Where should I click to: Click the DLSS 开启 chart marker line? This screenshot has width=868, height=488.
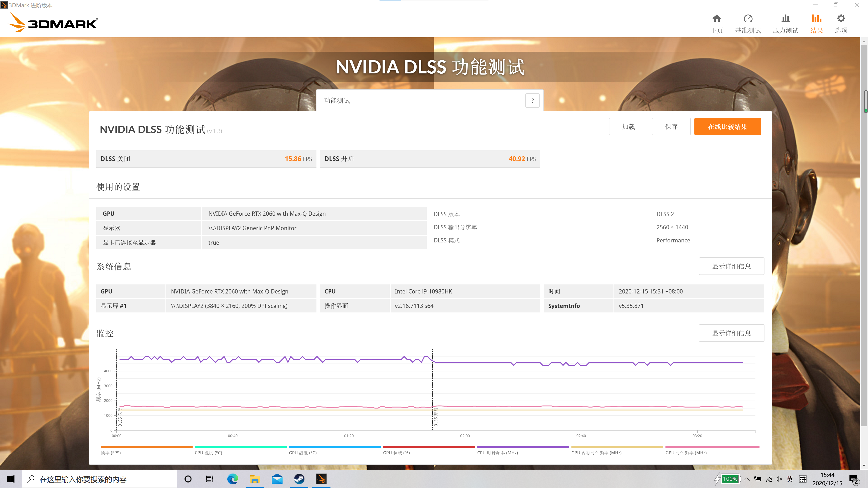(x=432, y=390)
